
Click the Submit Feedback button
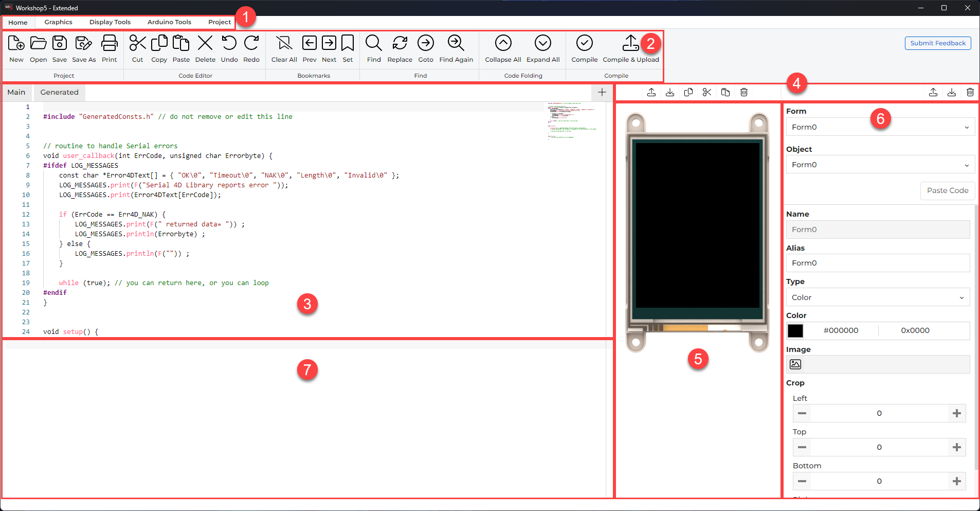(x=938, y=43)
